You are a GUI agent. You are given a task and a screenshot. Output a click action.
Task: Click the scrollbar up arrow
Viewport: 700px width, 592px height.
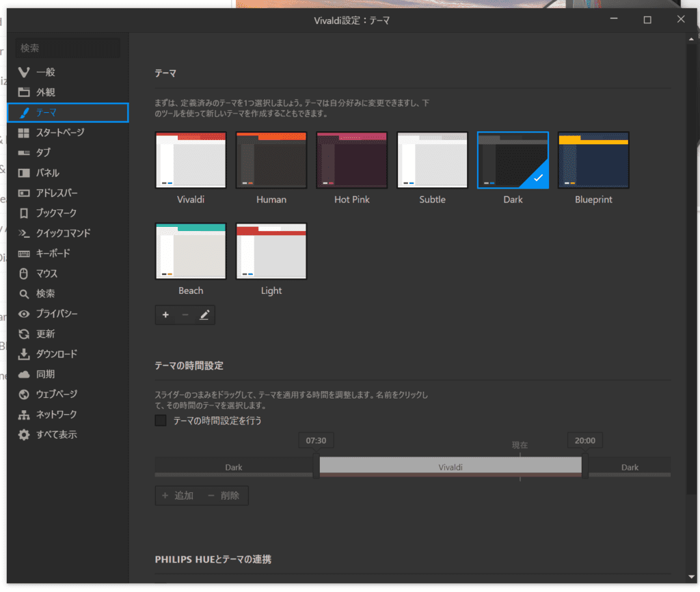pos(692,39)
